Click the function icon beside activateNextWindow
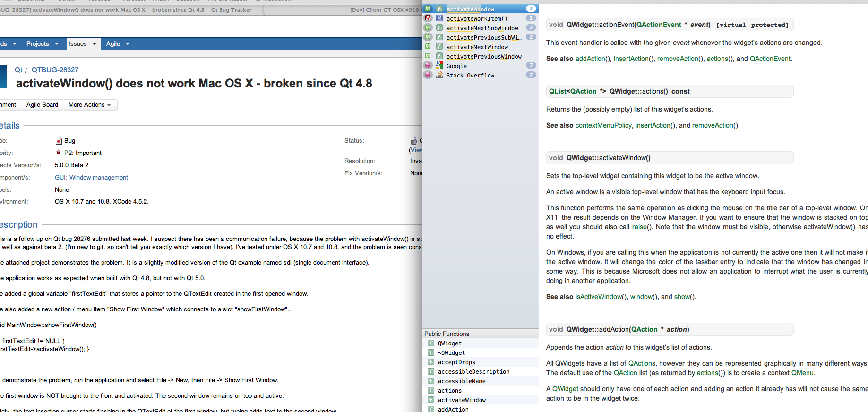The height and width of the screenshot is (412, 868). click(x=439, y=47)
